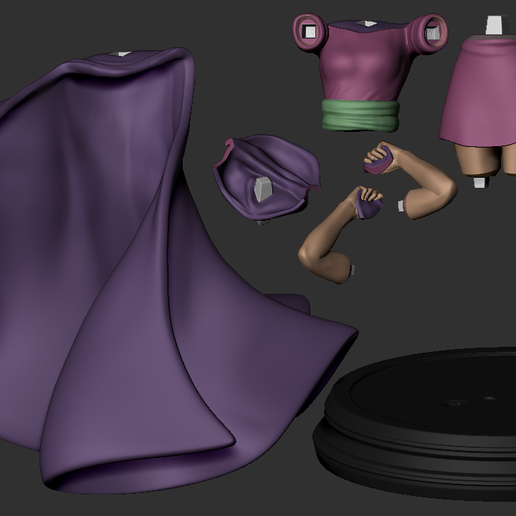
Task: Click the left shoulder ring socket
Action: tap(310, 32)
